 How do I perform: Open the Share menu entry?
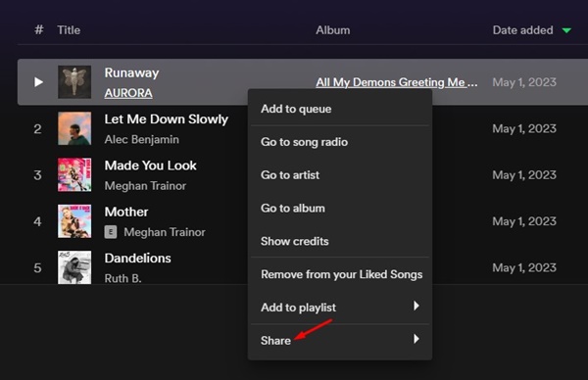click(340, 340)
